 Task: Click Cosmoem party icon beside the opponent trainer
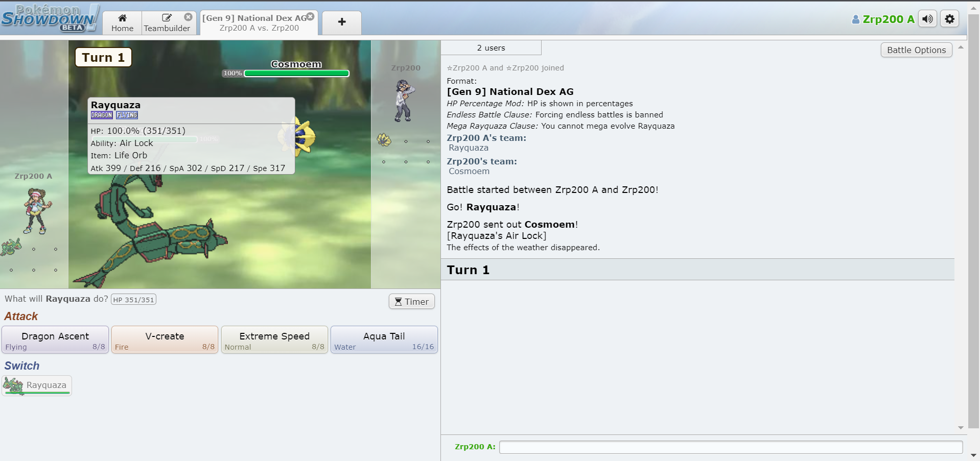(x=384, y=139)
